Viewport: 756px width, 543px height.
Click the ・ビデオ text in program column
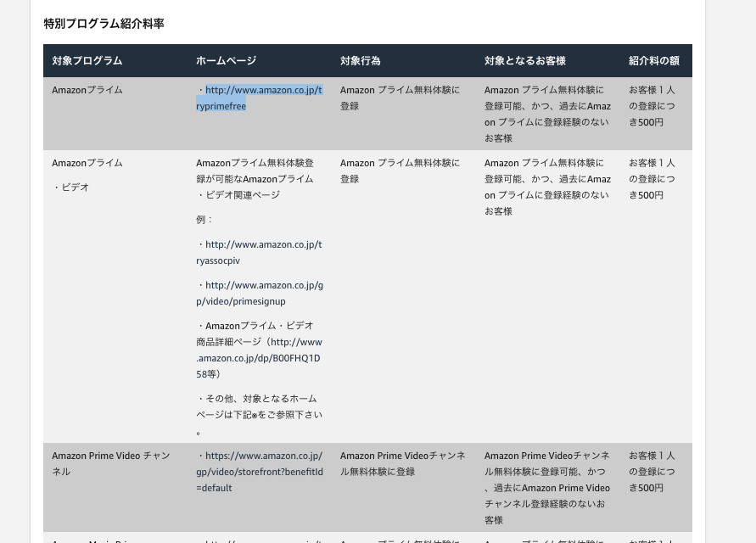70,188
